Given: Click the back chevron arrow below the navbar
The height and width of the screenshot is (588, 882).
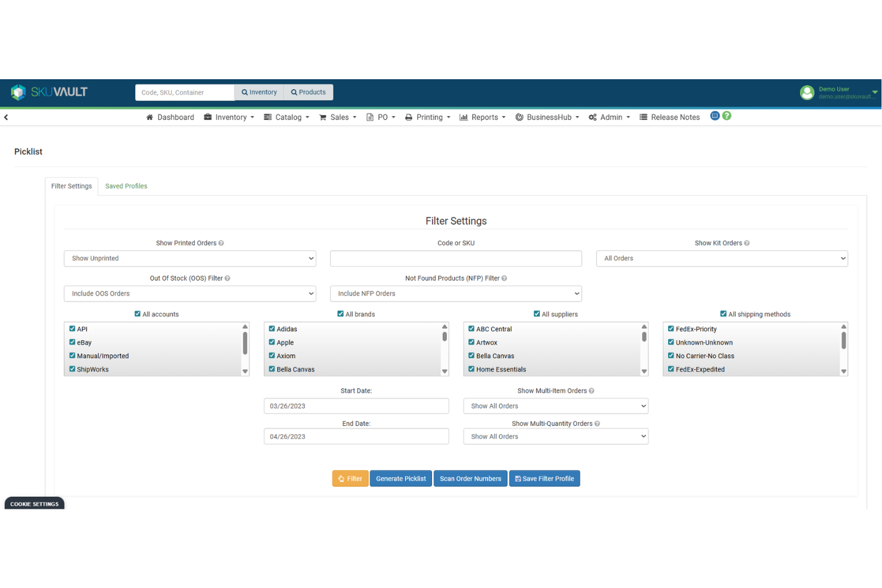Looking at the screenshot, I should tap(6, 117).
